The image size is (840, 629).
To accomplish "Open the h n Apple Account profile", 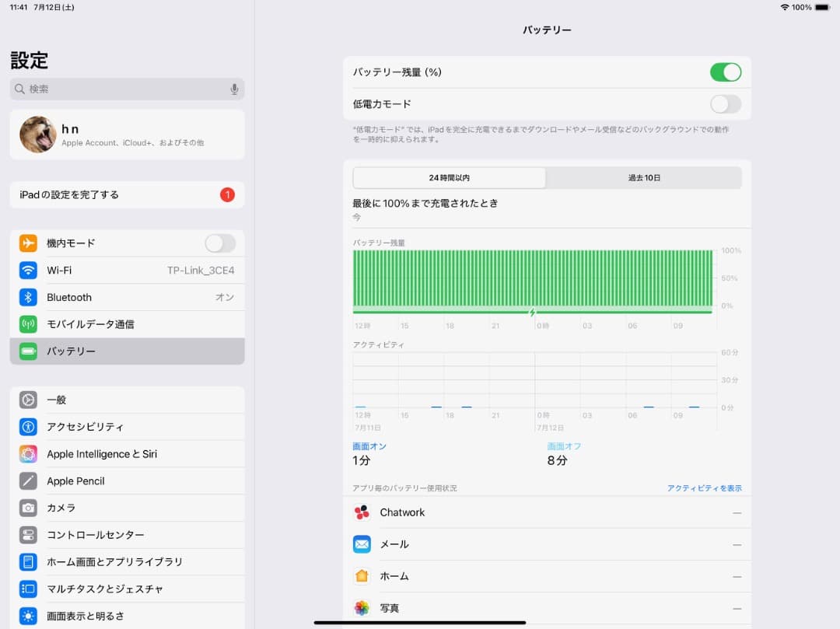I will (x=127, y=135).
